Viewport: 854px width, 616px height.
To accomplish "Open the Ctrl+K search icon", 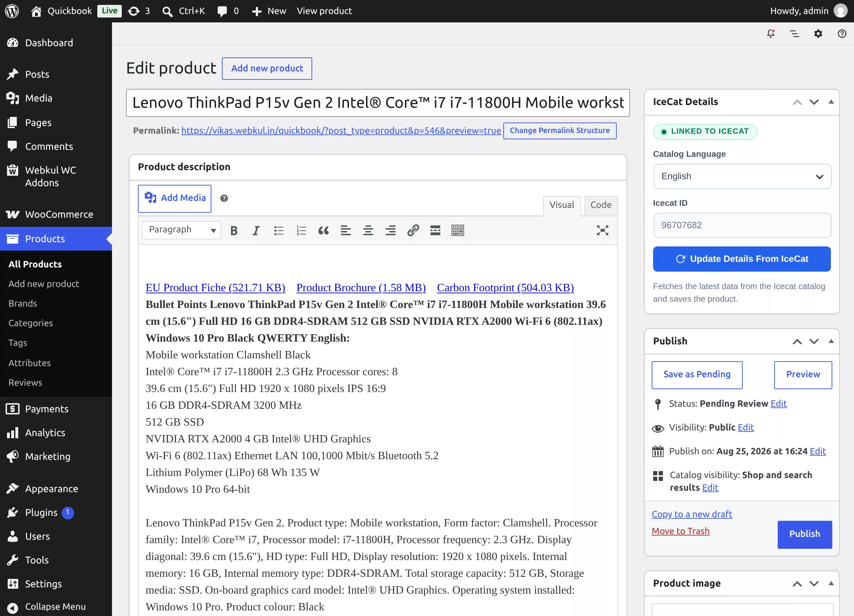I will click(167, 11).
